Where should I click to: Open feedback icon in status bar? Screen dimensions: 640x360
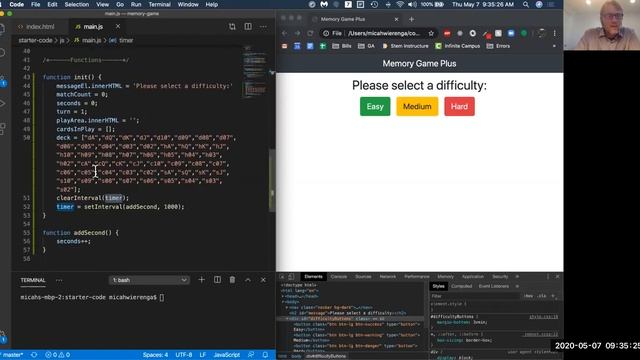coord(251,355)
